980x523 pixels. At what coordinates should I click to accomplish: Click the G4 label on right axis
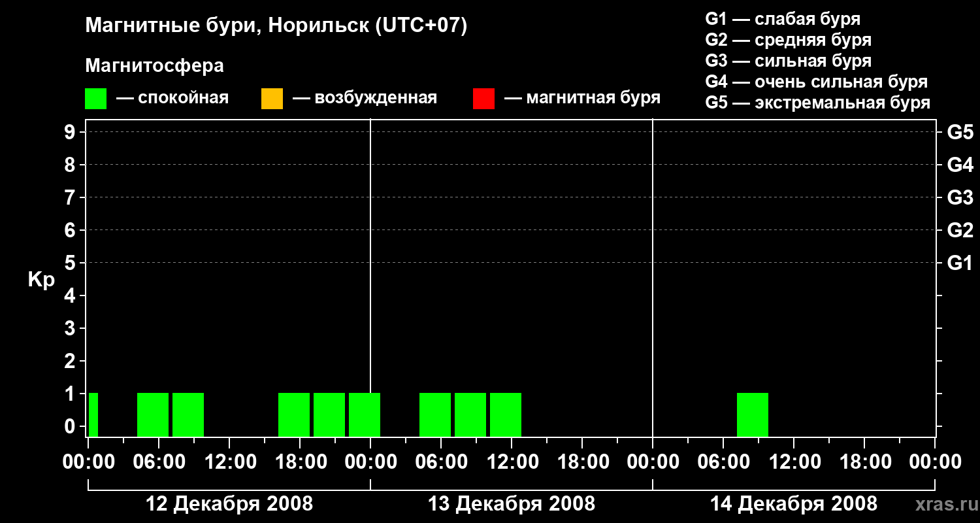[960, 165]
